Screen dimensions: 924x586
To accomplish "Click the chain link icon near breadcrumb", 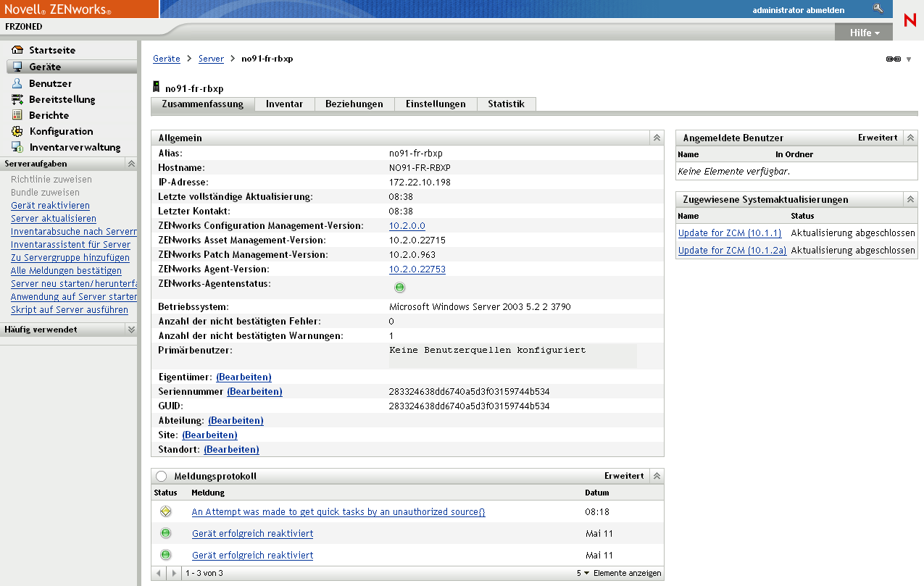I will [x=893, y=59].
